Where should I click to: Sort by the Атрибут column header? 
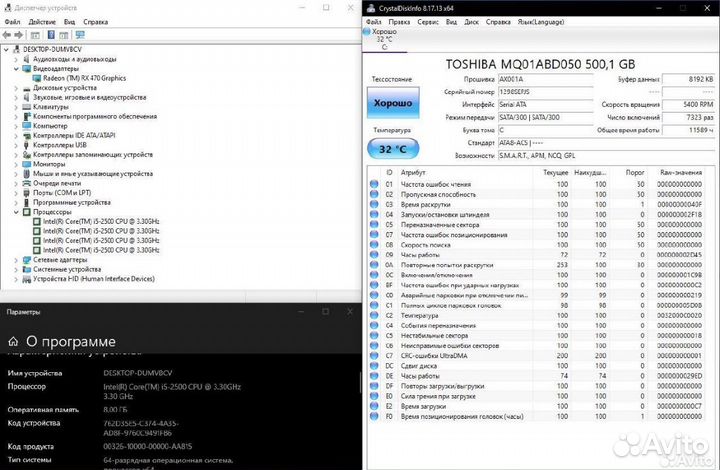[413, 173]
